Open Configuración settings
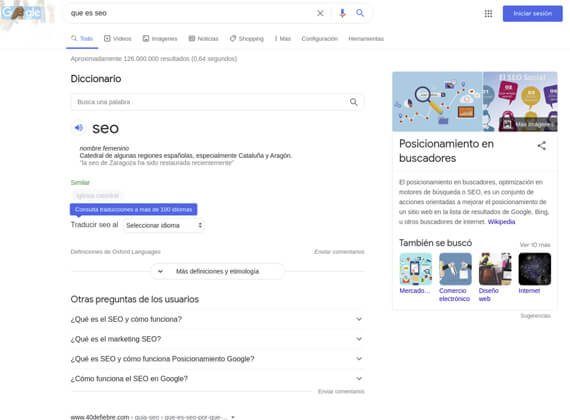The height and width of the screenshot is (420, 570). 320,39
